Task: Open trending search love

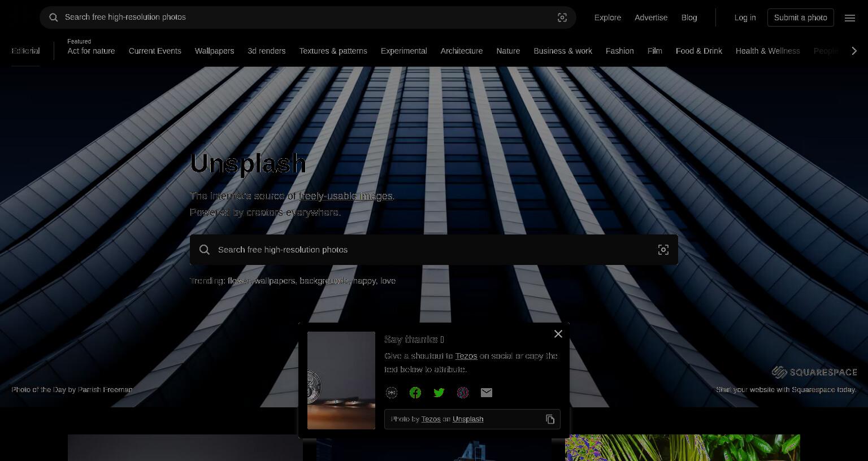Action: point(388,281)
